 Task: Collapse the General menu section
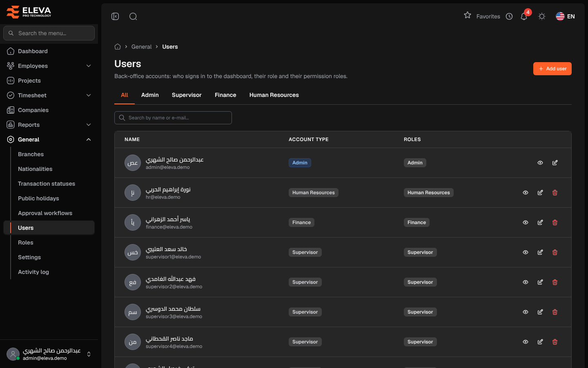(x=49, y=139)
